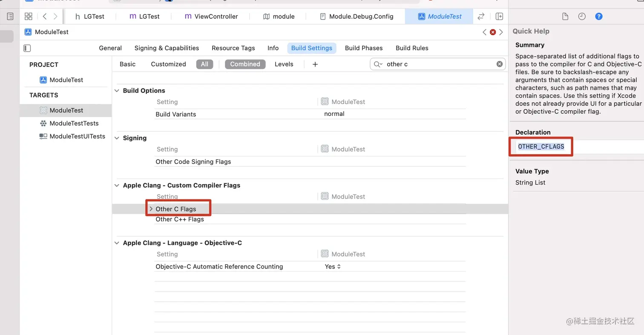The image size is (644, 335).
Task: Click the 'String List' value type text
Action: (530, 183)
